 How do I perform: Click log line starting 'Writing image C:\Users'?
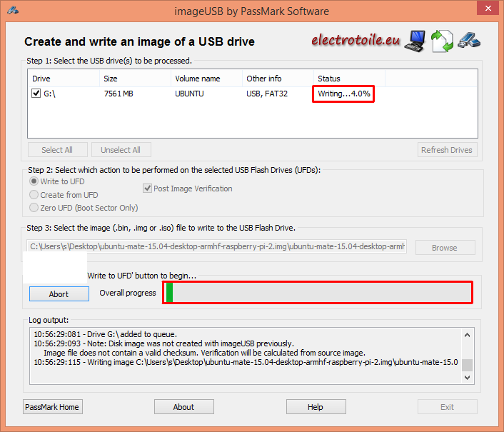[246, 362]
